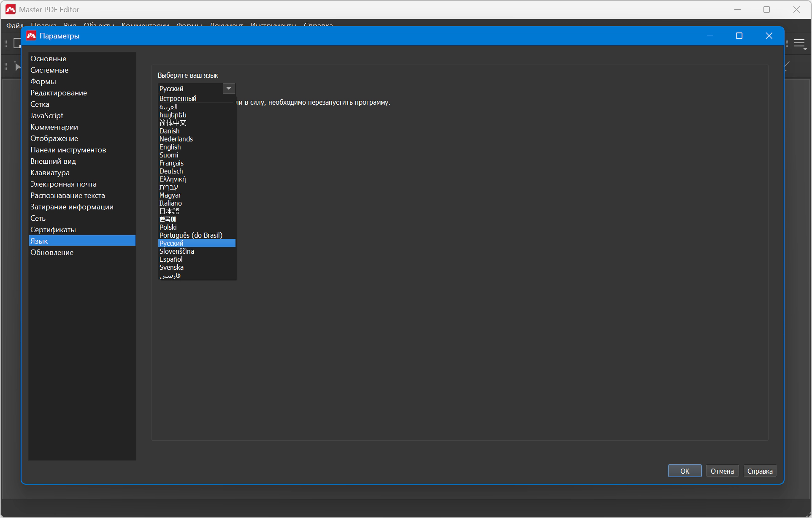Maximize the Параметры dialog

(x=739, y=36)
